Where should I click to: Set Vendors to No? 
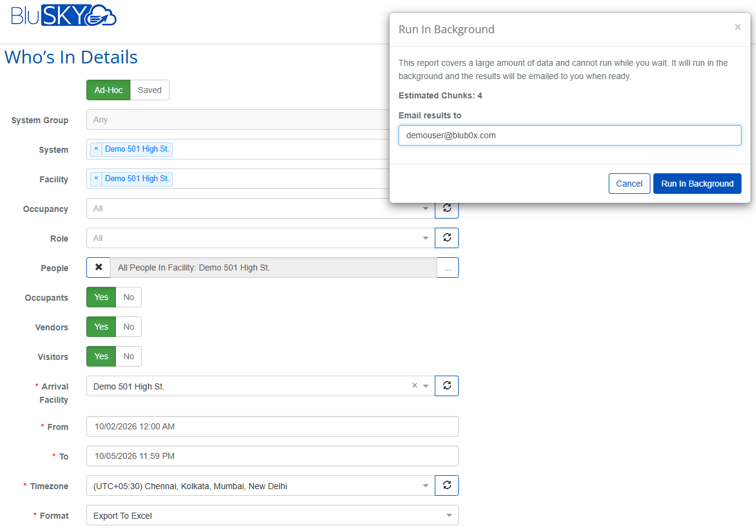tap(129, 327)
